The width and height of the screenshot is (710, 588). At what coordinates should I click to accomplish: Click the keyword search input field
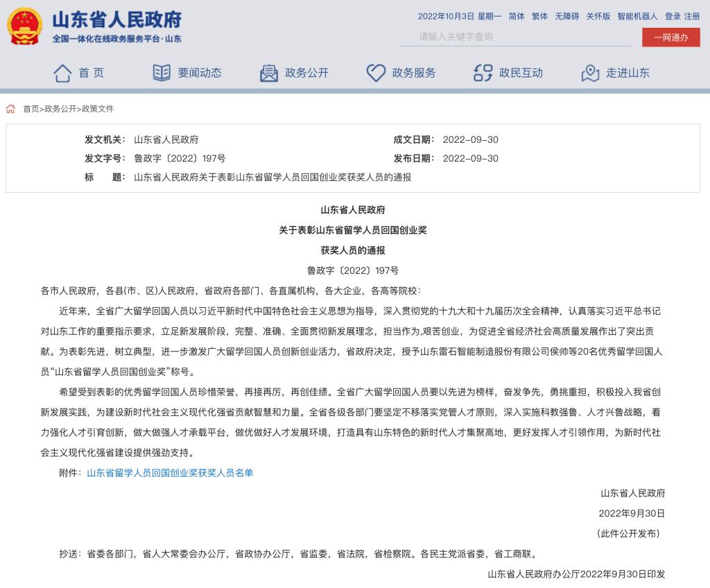pyautogui.click(x=514, y=37)
